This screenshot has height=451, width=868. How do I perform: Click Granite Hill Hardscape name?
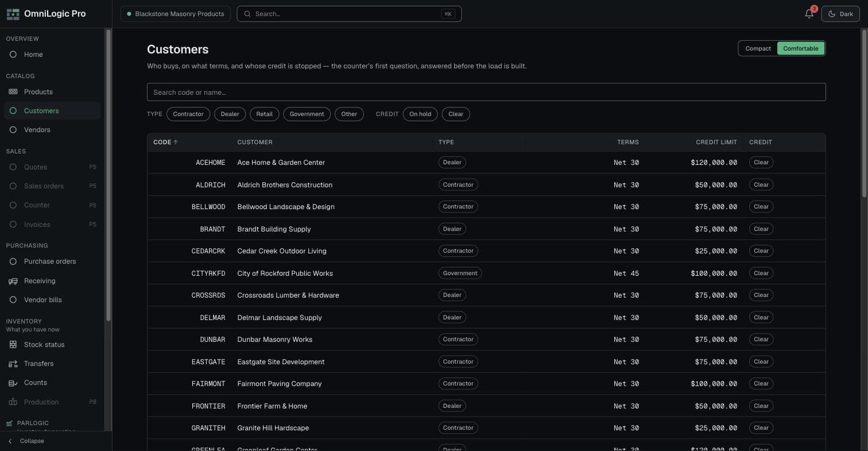pyautogui.click(x=273, y=428)
